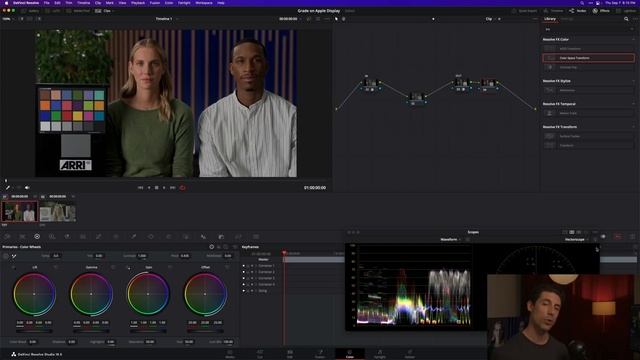
Task: Open the Magic Mask palette
Action: tap(186, 236)
